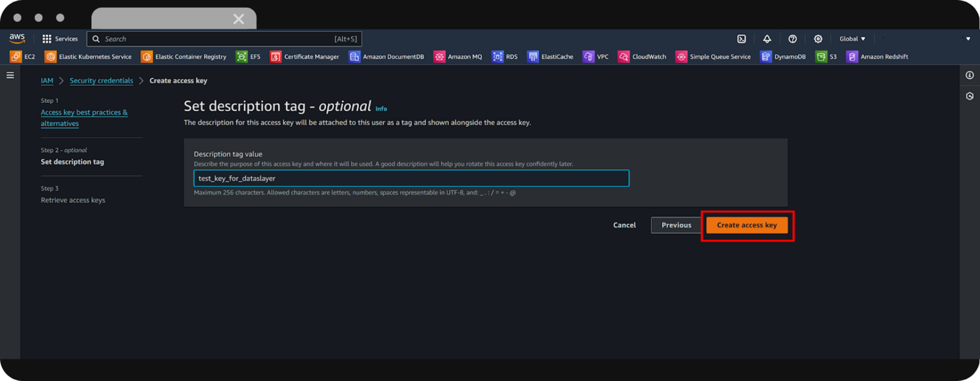This screenshot has width=980, height=381.
Task: Open Access key best practices step link
Action: pyautogui.click(x=84, y=113)
